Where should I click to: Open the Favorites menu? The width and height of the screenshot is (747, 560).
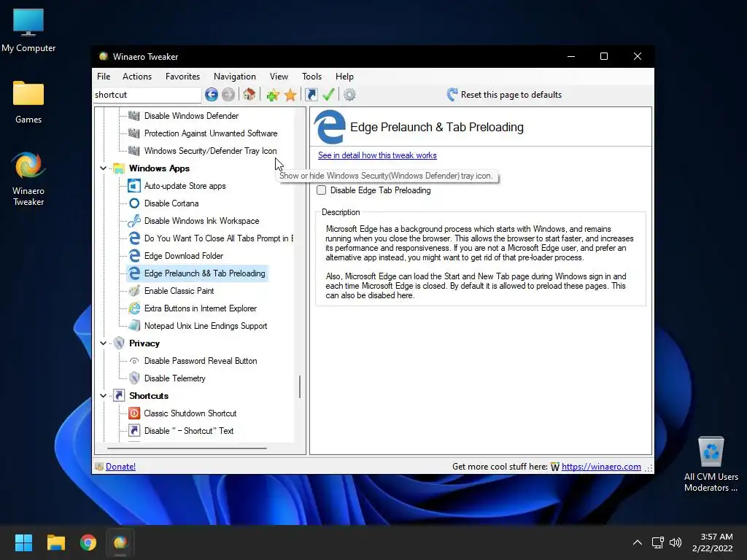pos(182,76)
